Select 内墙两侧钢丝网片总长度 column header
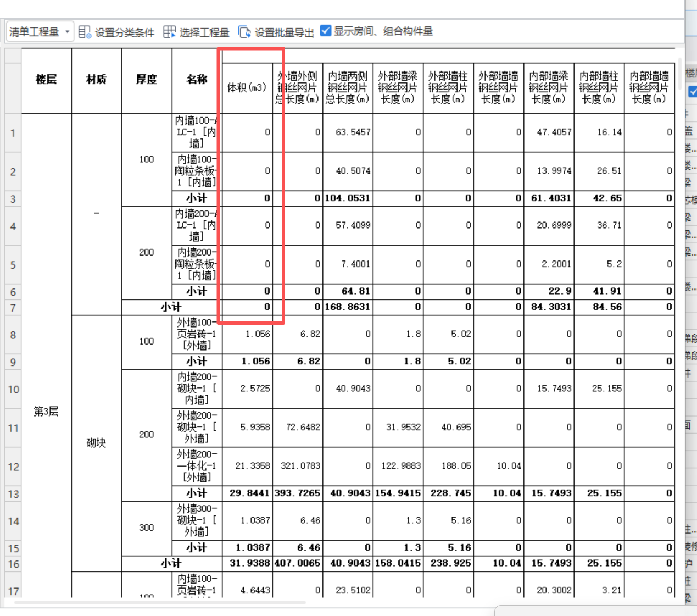 click(x=348, y=87)
